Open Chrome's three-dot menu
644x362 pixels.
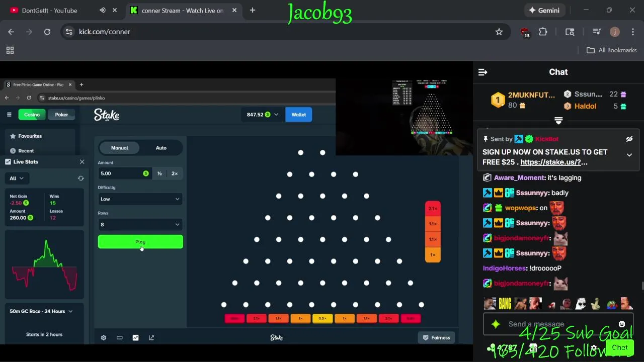[633, 32]
